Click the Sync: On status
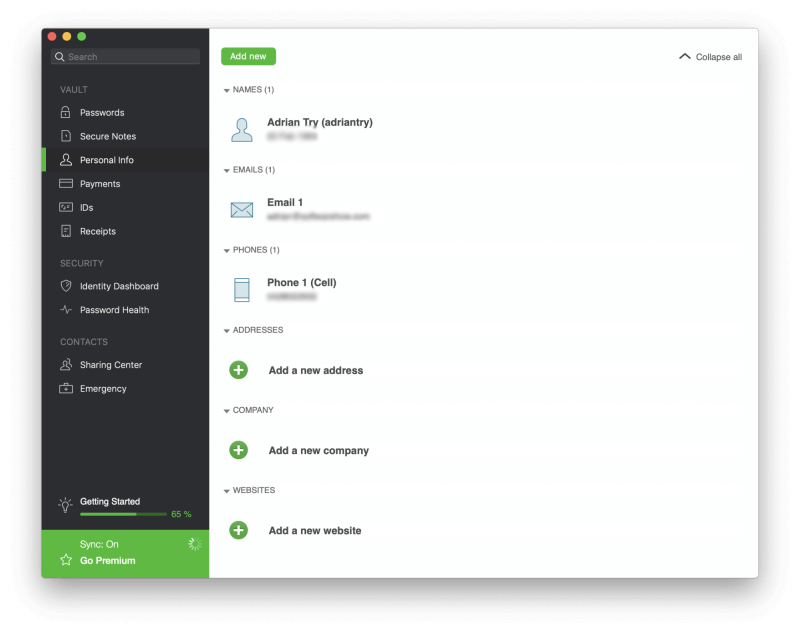800x633 pixels. (99, 544)
